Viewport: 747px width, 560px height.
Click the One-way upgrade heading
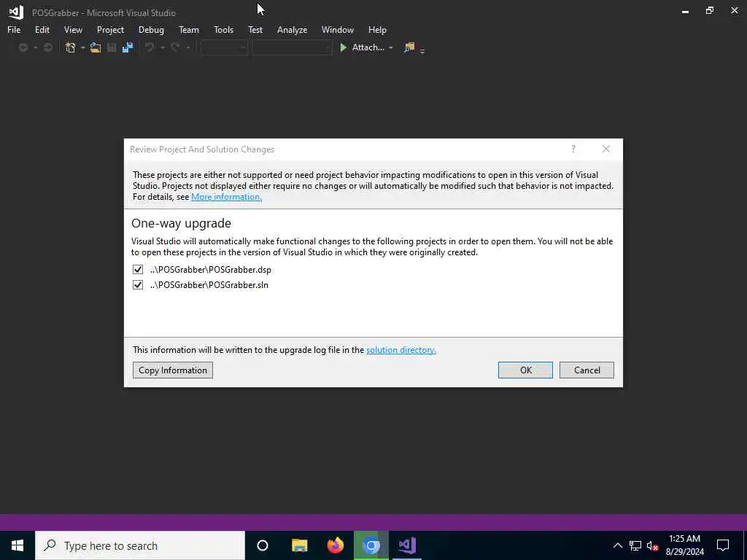pyautogui.click(x=181, y=223)
